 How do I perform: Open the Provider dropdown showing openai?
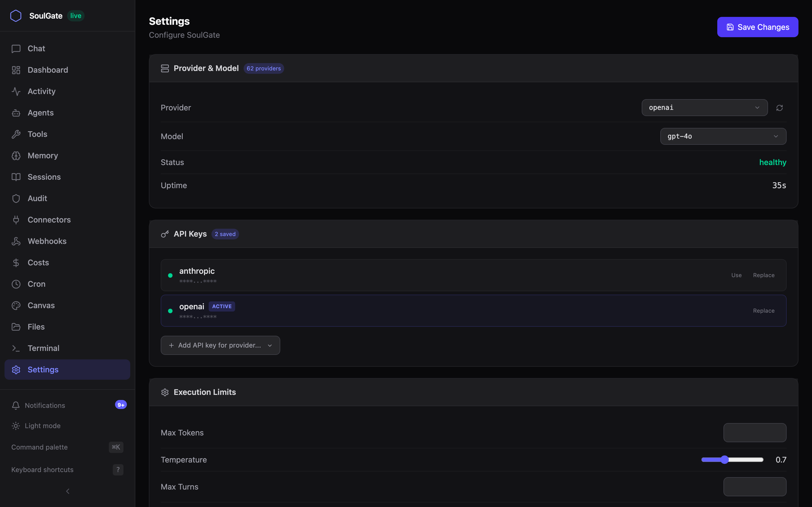705,108
